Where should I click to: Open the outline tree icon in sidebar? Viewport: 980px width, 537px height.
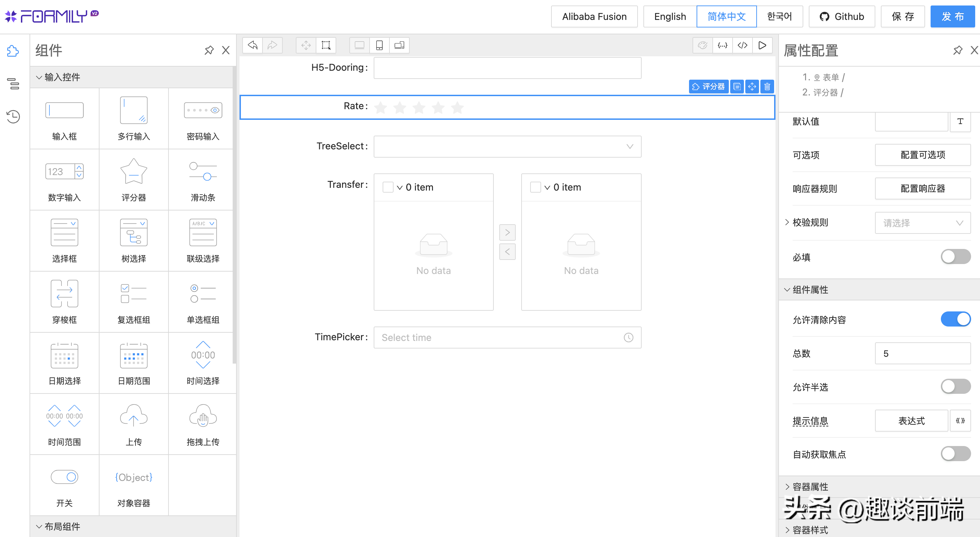[x=13, y=83]
